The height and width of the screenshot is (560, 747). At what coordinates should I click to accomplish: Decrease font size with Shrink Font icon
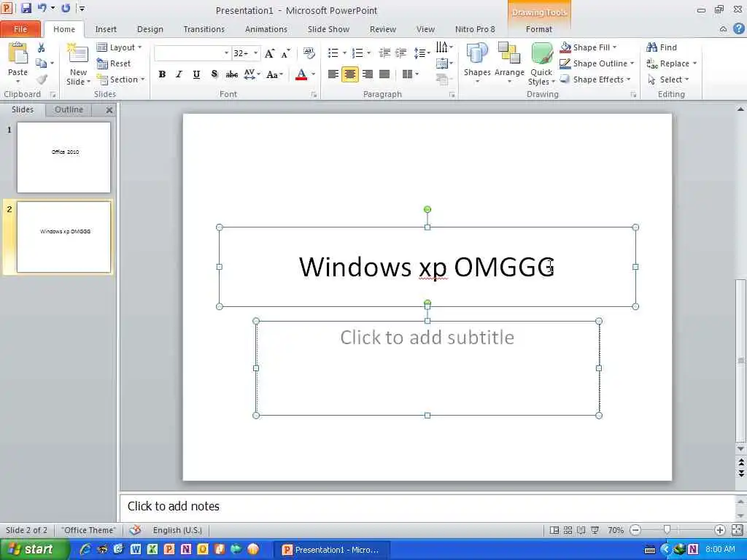click(x=285, y=53)
